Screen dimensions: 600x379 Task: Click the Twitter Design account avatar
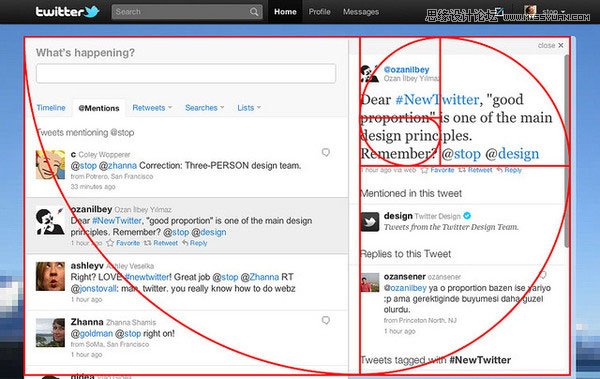370,222
